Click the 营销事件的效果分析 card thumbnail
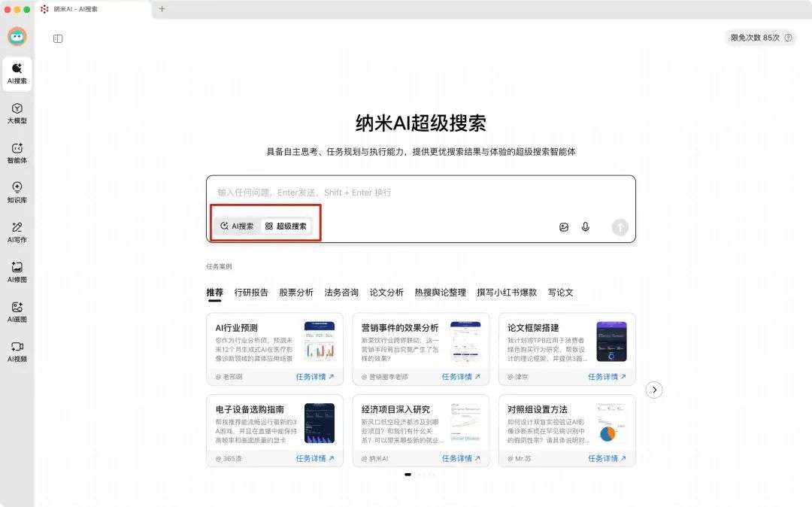This screenshot has height=507, width=812. (x=465, y=342)
